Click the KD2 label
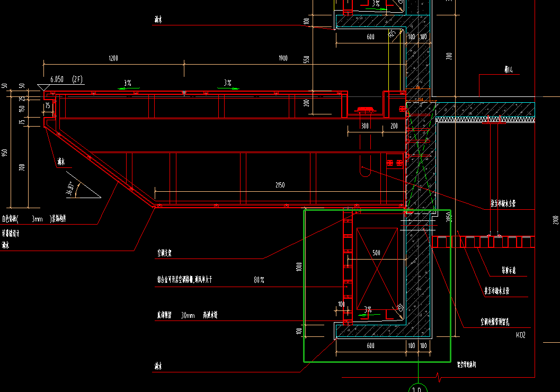Screen dimensions: 560x392 (521, 335)
